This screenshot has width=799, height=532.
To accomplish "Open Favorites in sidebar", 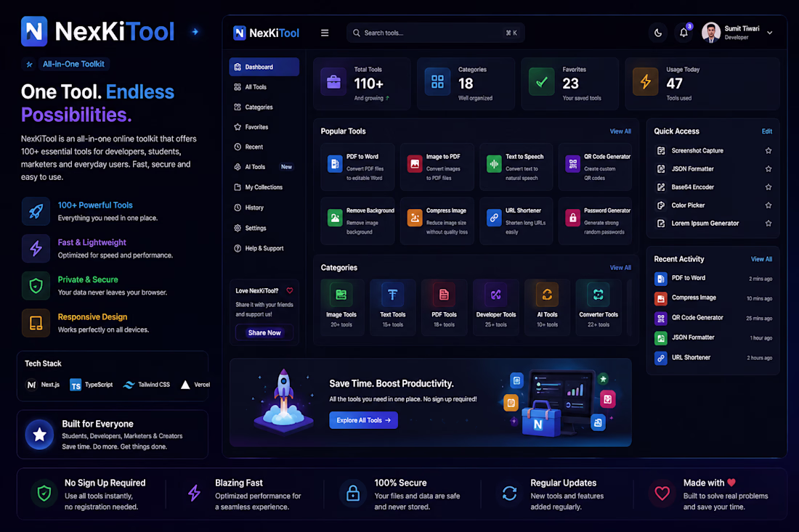I will (x=264, y=127).
